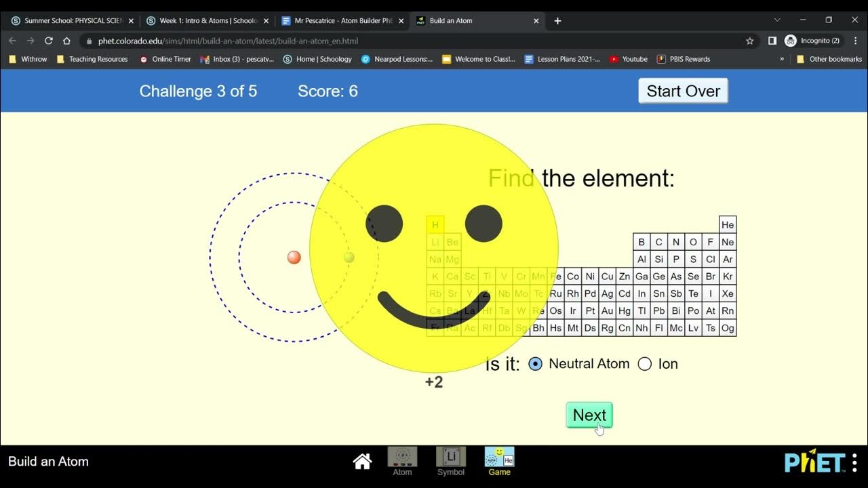The image size is (868, 488).
Task: Select Au in the periodic table
Action: point(607,311)
